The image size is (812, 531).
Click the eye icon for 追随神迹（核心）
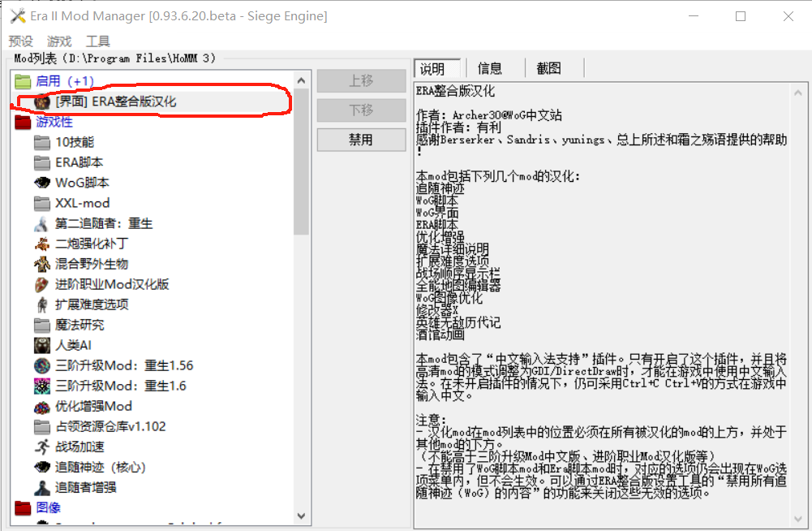[42, 467]
